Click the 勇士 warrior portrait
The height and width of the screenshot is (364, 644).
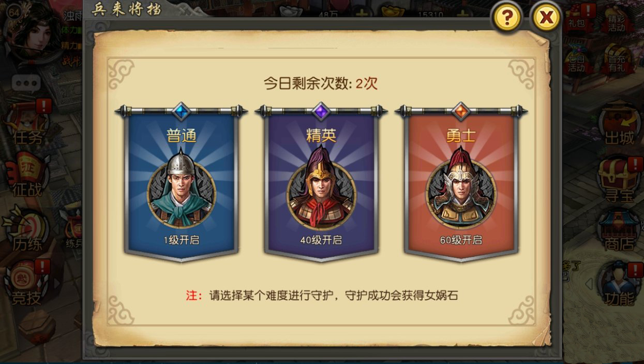(x=461, y=190)
